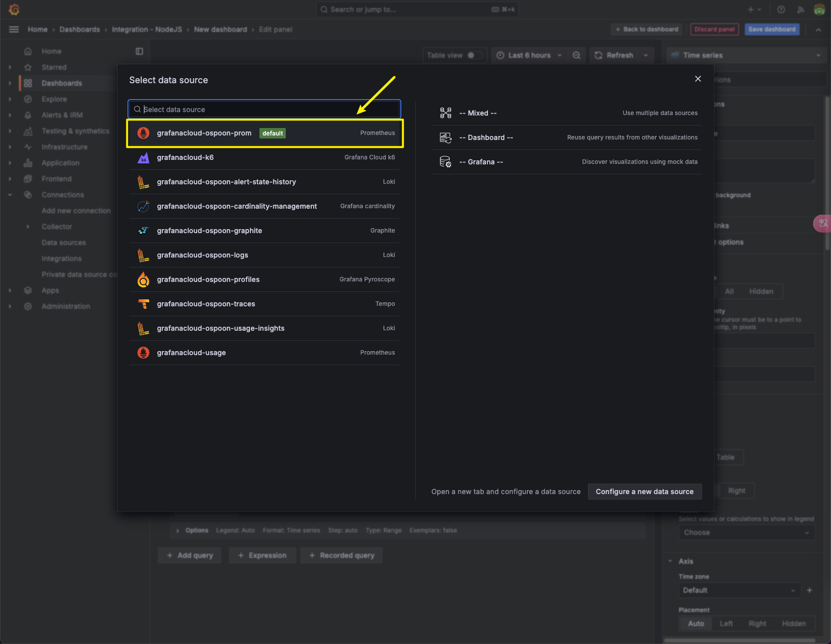Open the Refresh interval dropdown arrow
Screen dimensions: 831x644
pyautogui.click(x=646, y=55)
